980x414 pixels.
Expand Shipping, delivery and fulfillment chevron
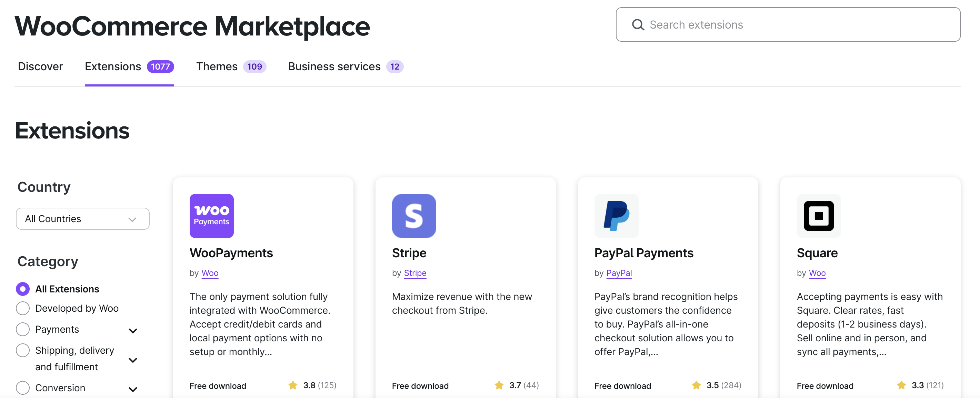click(x=133, y=360)
